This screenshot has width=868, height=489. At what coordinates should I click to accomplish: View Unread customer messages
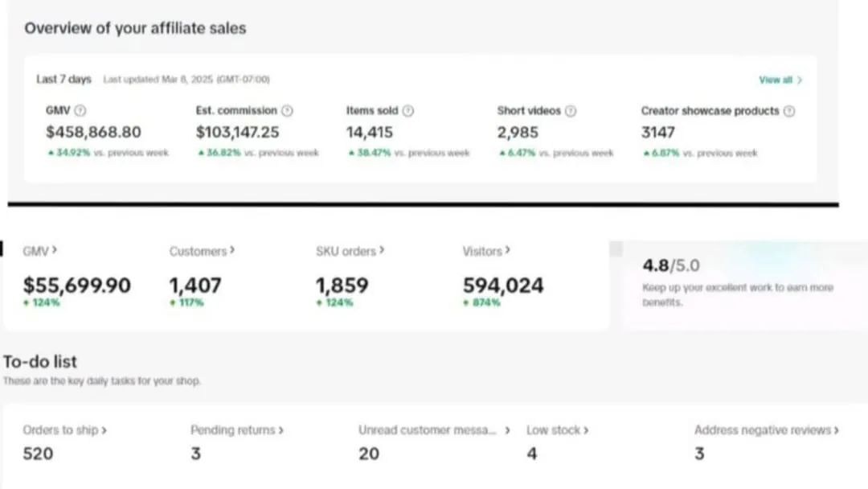pos(434,430)
